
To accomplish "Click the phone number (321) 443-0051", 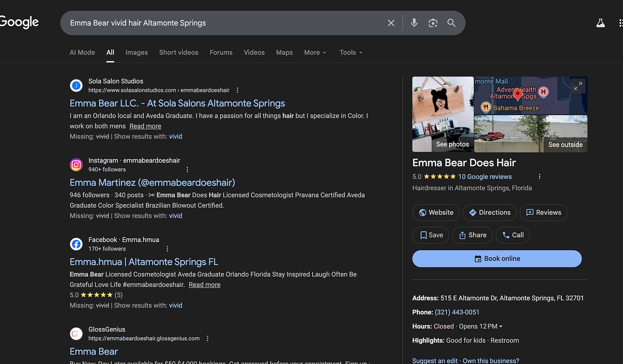I will [x=457, y=312].
